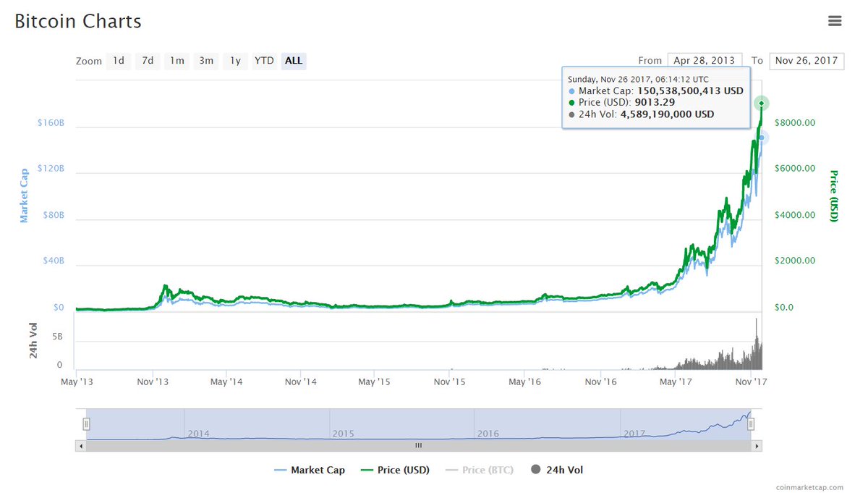Select the YTD zoom option
This screenshot has width=868, height=493.
coord(264,61)
